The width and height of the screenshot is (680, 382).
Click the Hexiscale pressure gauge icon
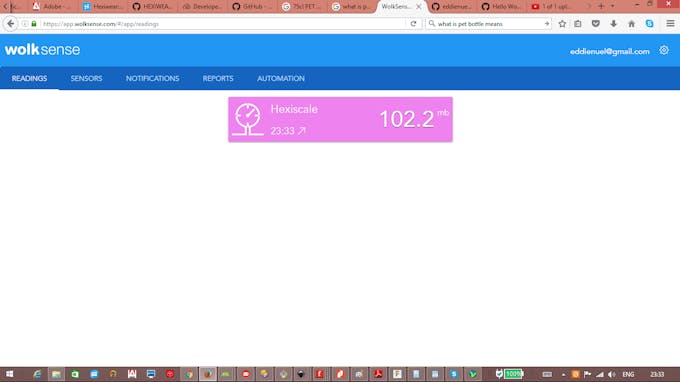(248, 119)
